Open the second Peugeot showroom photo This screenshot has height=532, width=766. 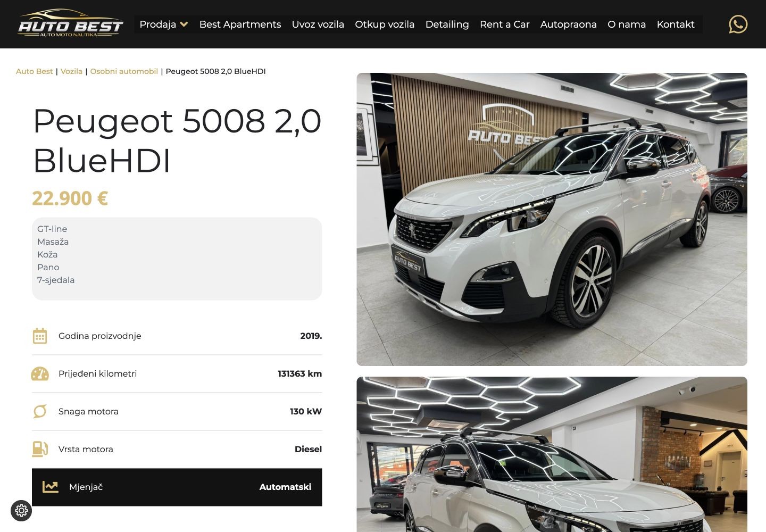coord(552,454)
